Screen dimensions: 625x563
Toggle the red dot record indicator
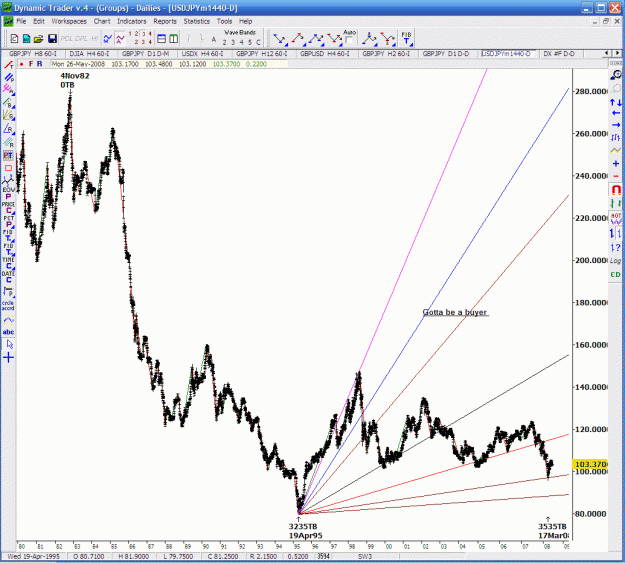(x=21, y=64)
